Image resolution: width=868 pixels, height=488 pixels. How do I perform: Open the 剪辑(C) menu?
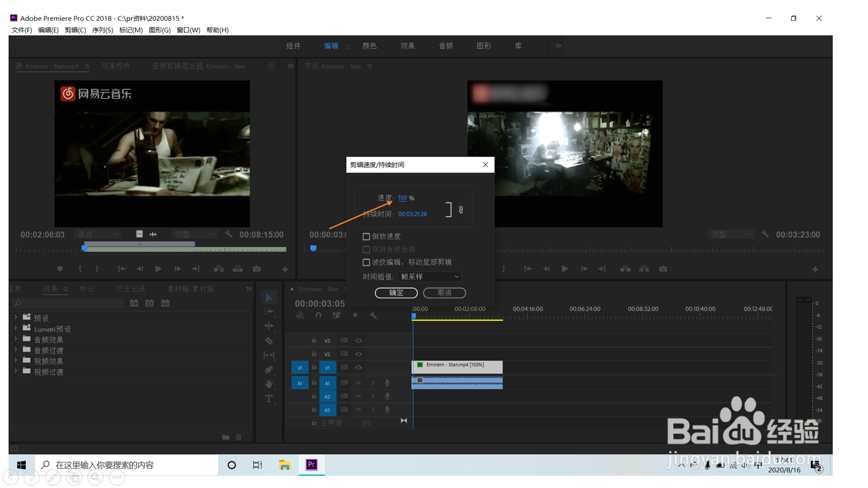pos(75,30)
